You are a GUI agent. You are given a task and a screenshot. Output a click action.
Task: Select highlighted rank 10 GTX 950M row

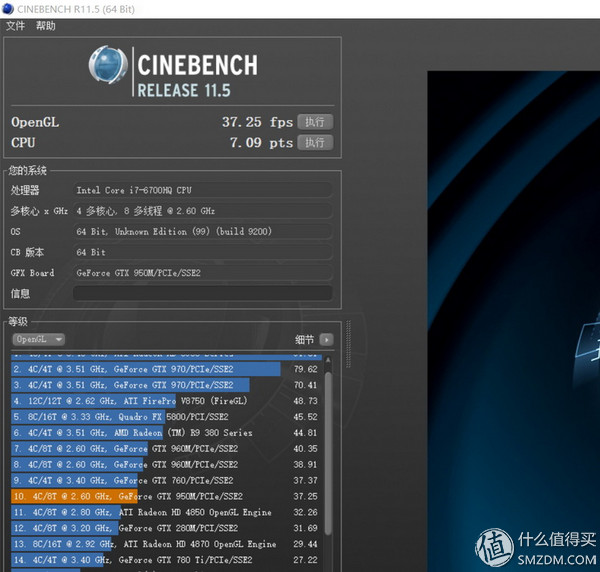coord(167,496)
